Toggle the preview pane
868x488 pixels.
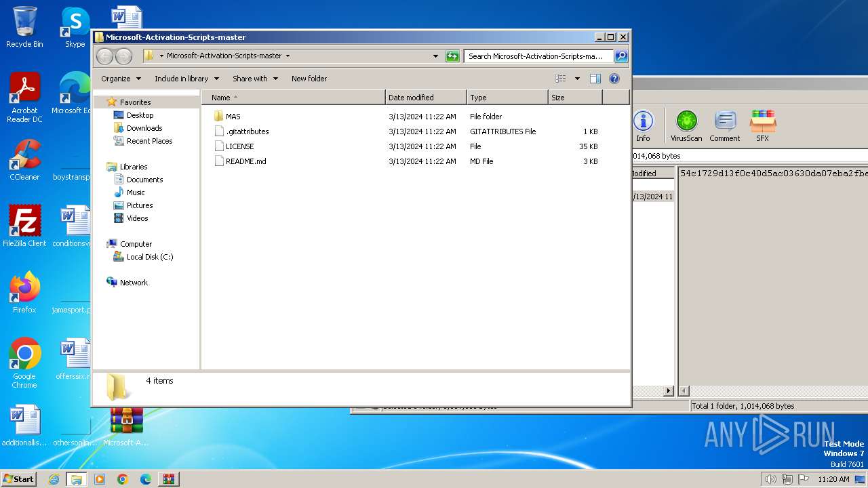595,79
